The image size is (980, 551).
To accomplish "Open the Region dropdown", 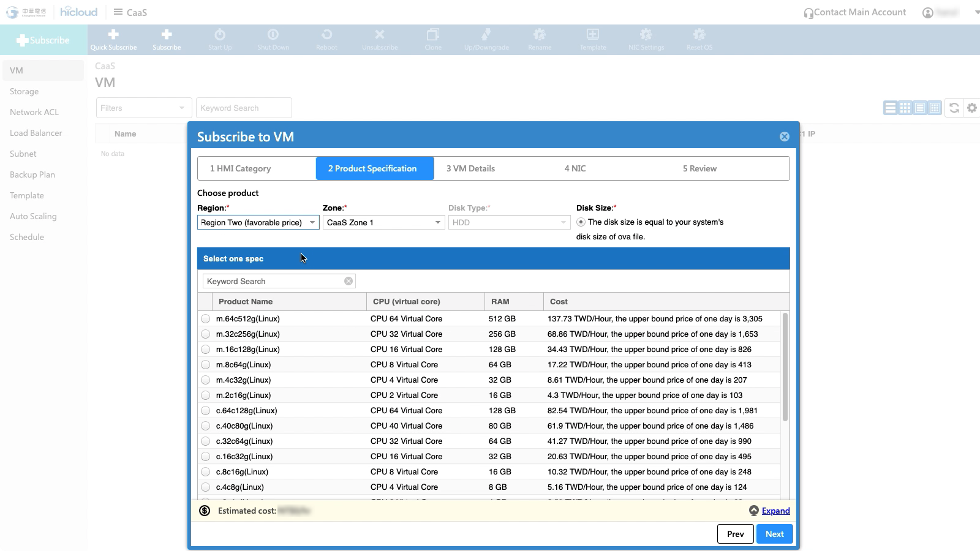I will (x=258, y=222).
